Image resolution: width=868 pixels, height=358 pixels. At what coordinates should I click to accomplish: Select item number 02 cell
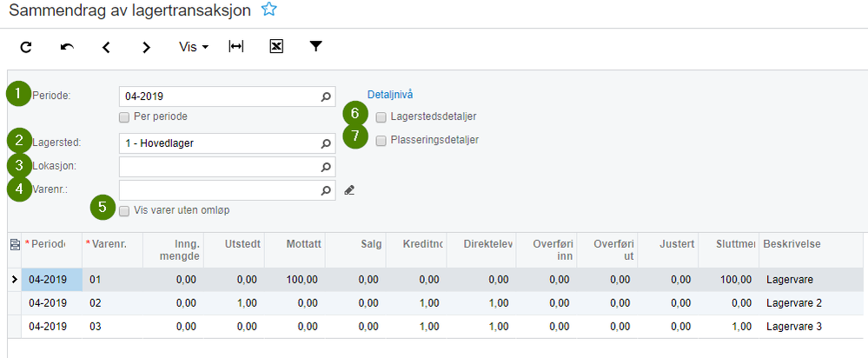[112, 303]
